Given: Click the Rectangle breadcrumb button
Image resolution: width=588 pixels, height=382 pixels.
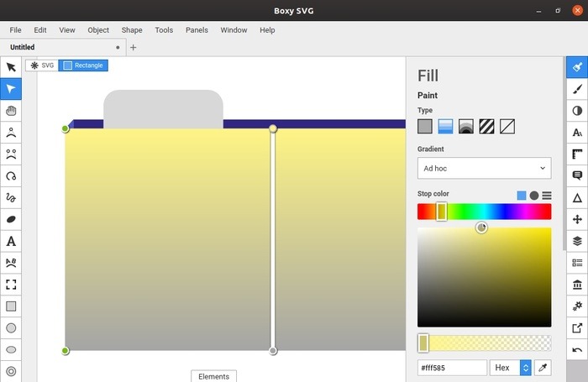Looking at the screenshot, I should (x=83, y=65).
